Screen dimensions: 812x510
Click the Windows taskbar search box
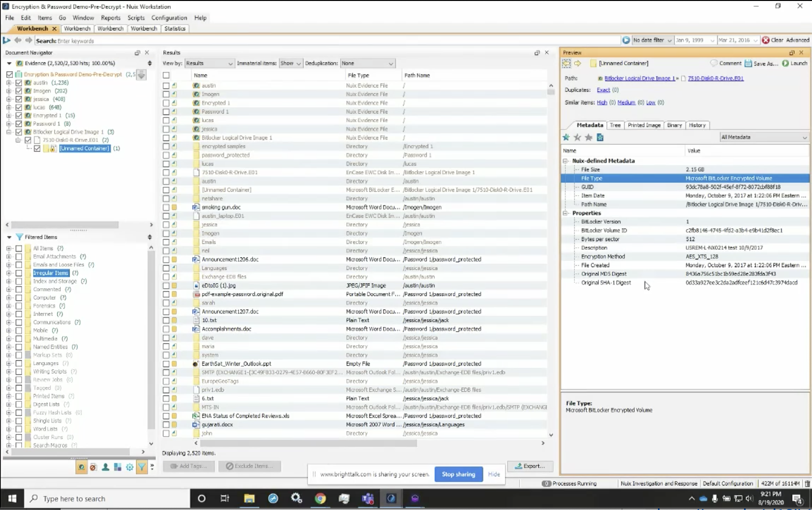tap(108, 498)
